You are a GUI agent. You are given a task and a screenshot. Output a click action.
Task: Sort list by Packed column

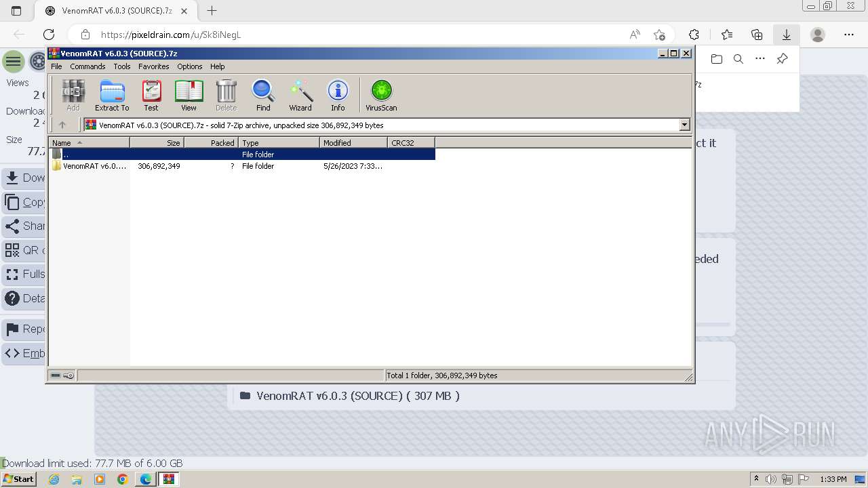(x=211, y=142)
